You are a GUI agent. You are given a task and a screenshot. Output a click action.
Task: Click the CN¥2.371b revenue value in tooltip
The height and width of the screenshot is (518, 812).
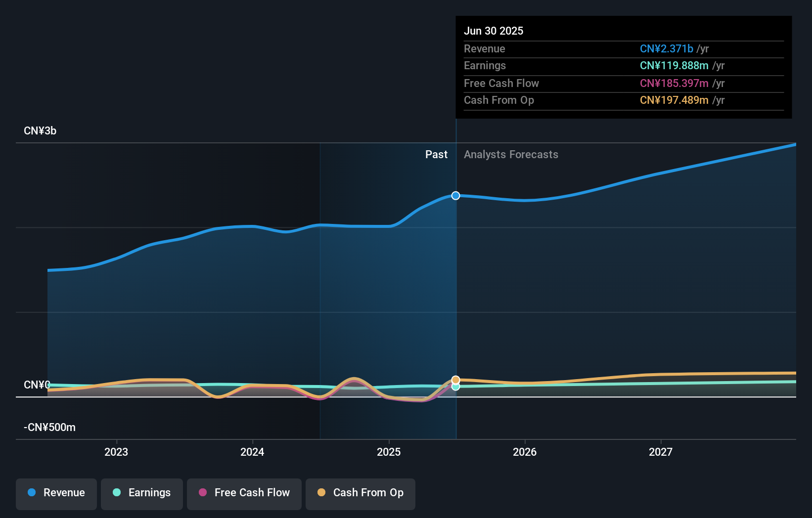(667, 48)
